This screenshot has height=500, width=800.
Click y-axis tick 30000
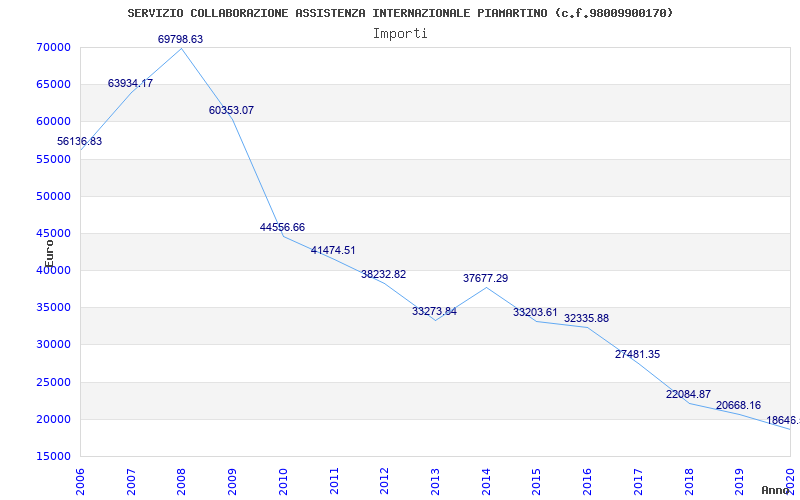53,345
